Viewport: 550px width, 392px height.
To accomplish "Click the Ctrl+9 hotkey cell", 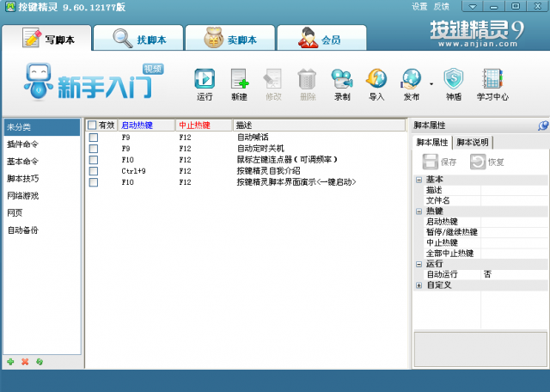I will 133,171.
